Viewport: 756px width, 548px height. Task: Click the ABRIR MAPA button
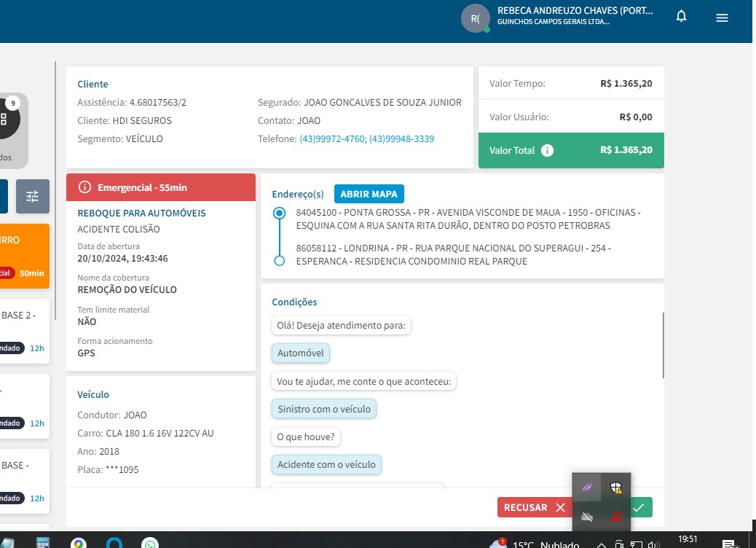(369, 194)
